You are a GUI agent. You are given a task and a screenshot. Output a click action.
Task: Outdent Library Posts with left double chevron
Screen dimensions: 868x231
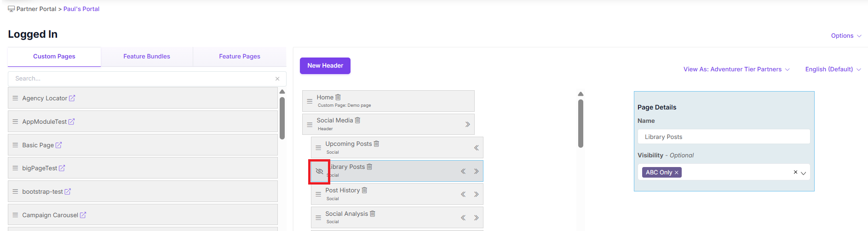point(463,171)
